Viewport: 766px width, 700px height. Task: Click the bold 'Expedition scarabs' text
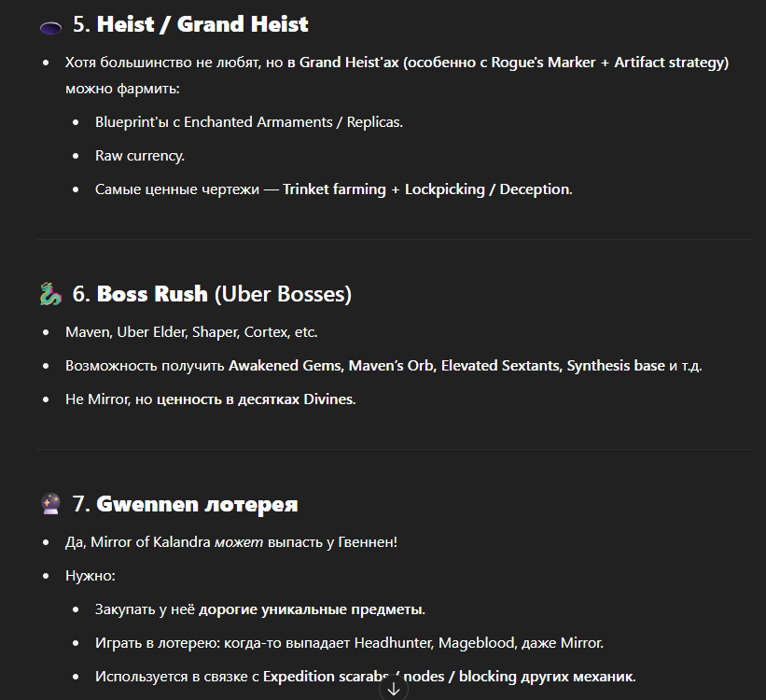point(327,677)
